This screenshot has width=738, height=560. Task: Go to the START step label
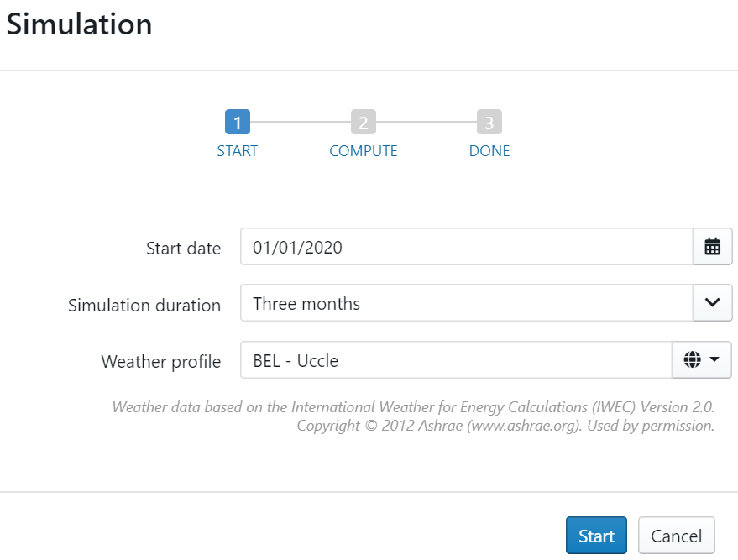(238, 152)
